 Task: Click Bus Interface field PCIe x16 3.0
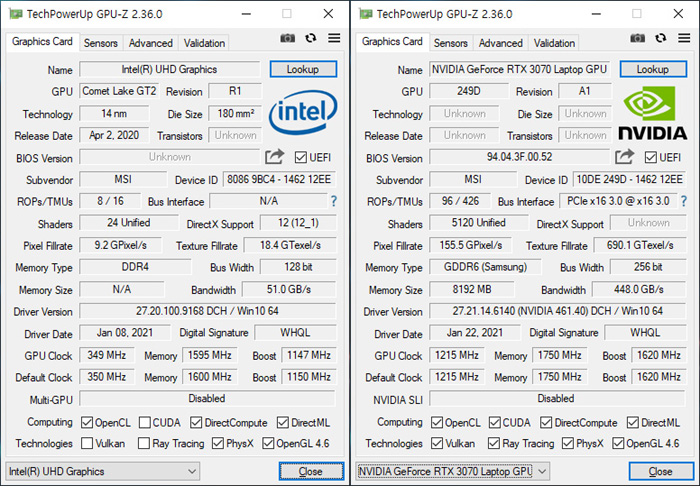point(618,201)
